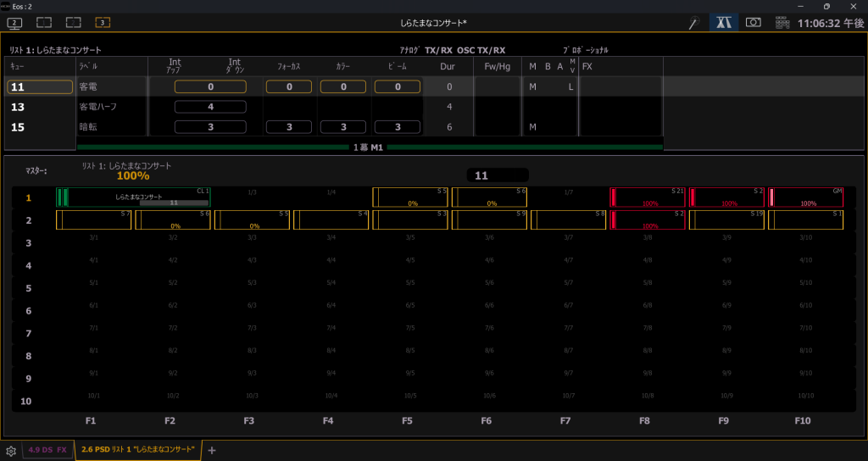The height and width of the screenshot is (461, 868).
Task: Select fader page 1
Action: pos(28,197)
